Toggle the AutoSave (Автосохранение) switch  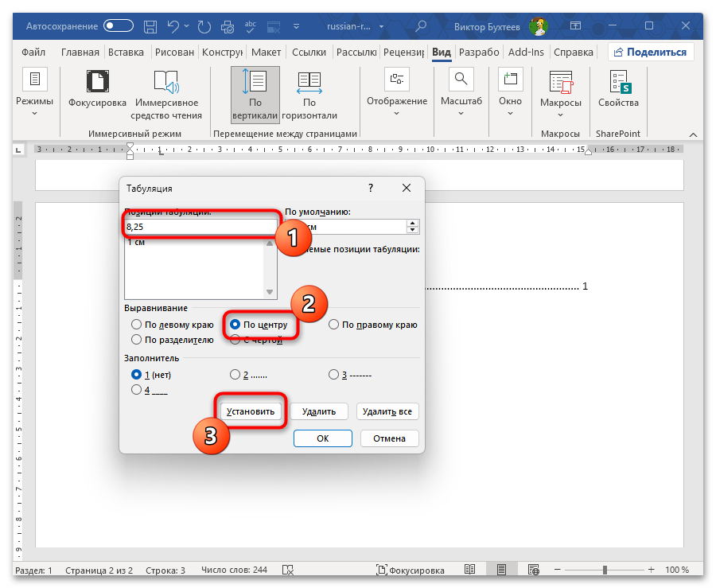(119, 26)
